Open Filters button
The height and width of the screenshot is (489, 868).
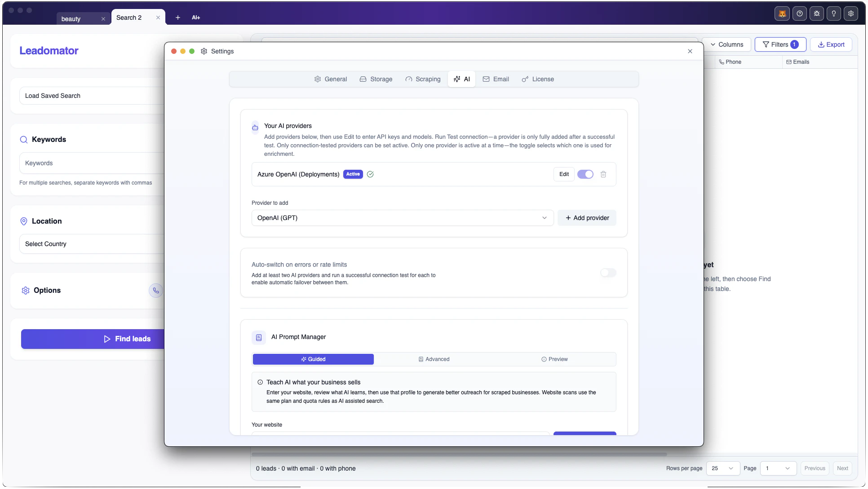coord(780,44)
